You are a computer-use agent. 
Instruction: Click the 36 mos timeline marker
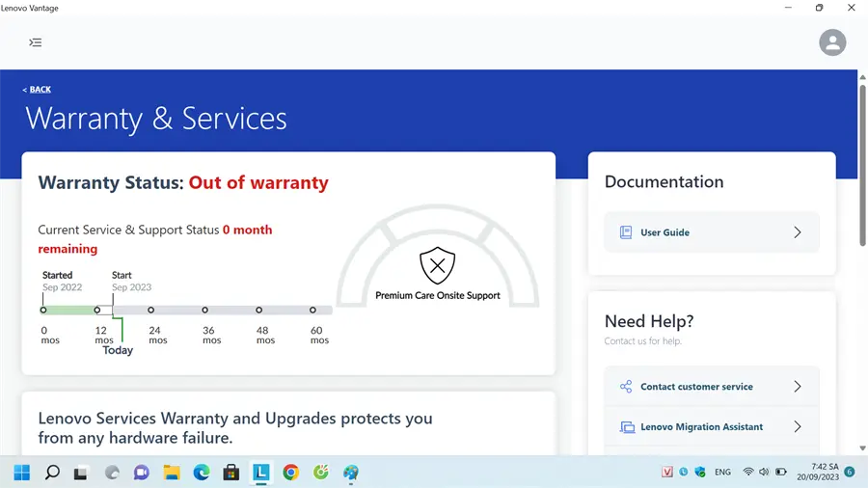click(204, 310)
